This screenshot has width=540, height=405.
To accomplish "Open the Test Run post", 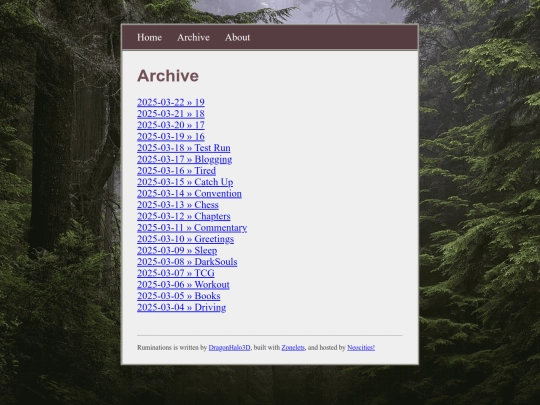I will click(x=184, y=148).
